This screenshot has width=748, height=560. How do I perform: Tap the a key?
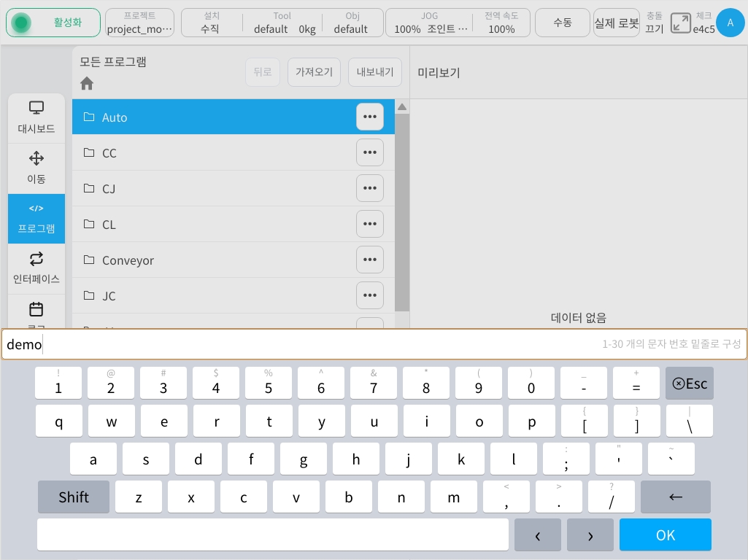93,459
